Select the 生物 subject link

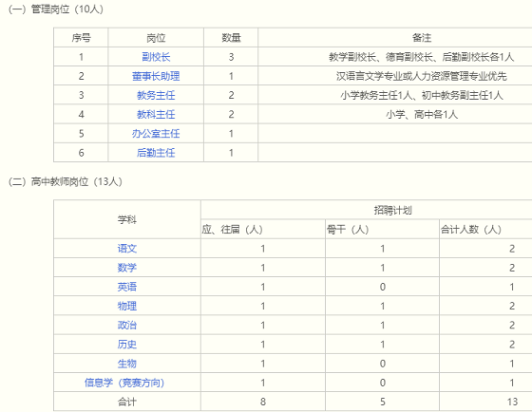[x=127, y=364]
